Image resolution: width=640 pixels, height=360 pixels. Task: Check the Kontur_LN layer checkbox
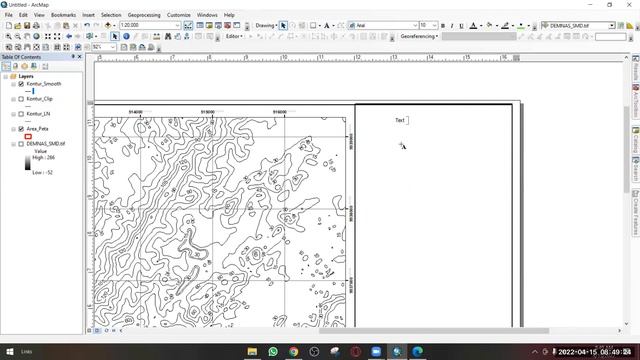(x=21, y=114)
